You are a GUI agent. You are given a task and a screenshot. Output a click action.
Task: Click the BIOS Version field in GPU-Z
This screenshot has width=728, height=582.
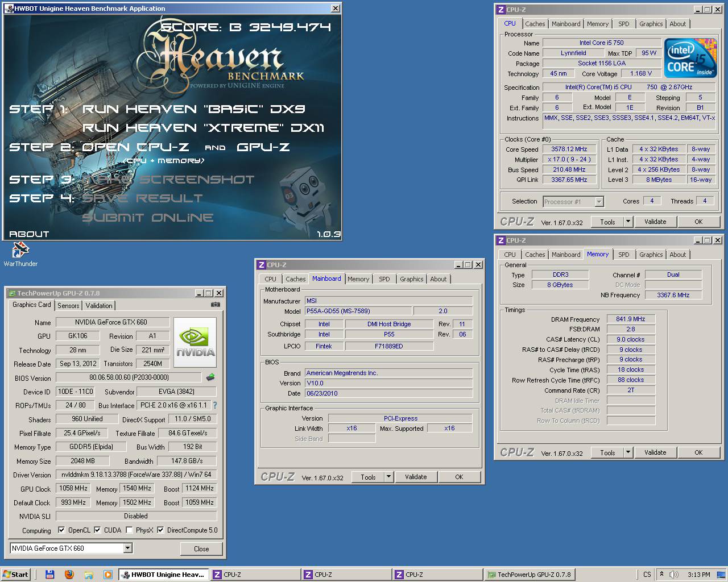click(x=129, y=377)
